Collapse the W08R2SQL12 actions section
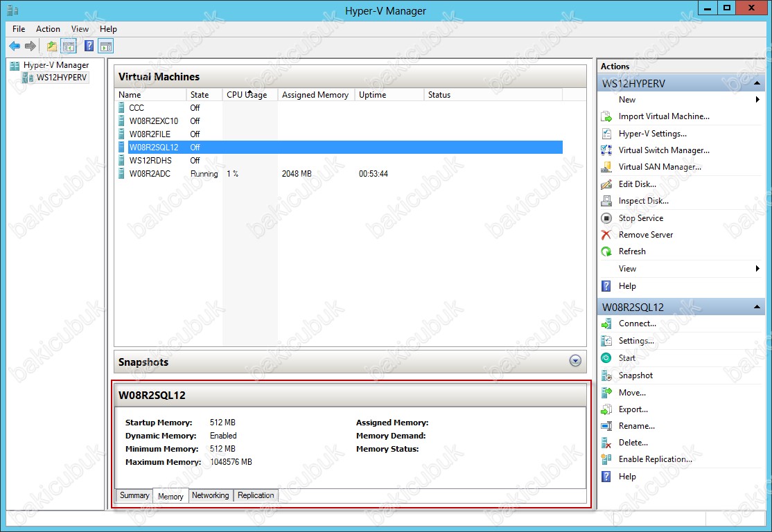 [x=757, y=307]
